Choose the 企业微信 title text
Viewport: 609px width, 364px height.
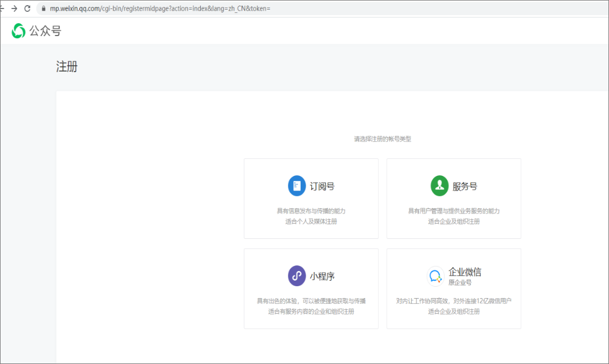(x=465, y=272)
